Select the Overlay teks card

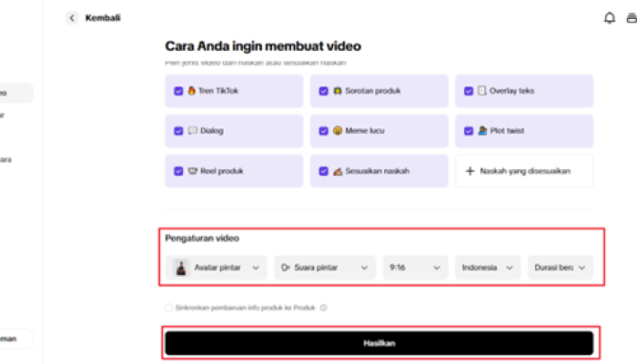tap(524, 91)
